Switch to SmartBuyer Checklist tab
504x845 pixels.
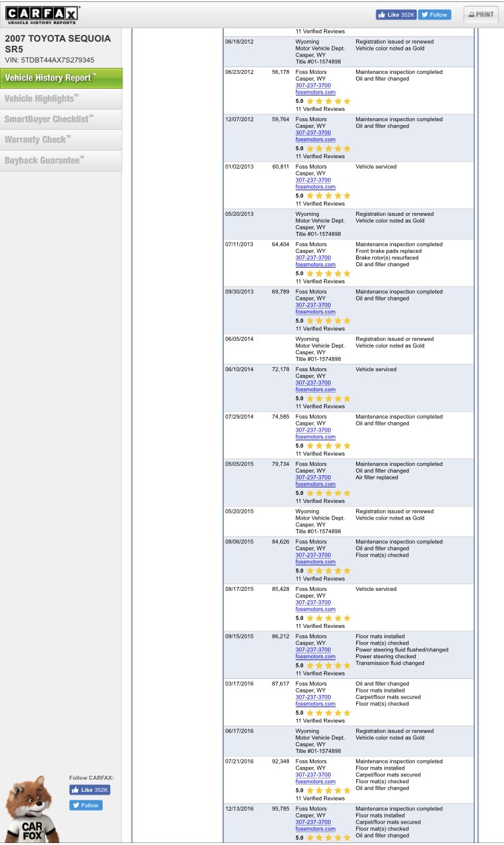point(61,120)
